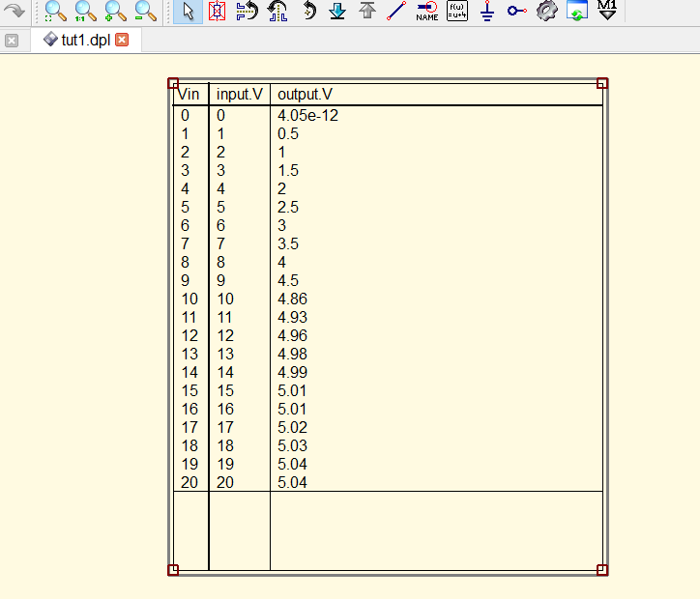
Task: Click the deactivate component icon
Action: pyautogui.click(x=217, y=11)
